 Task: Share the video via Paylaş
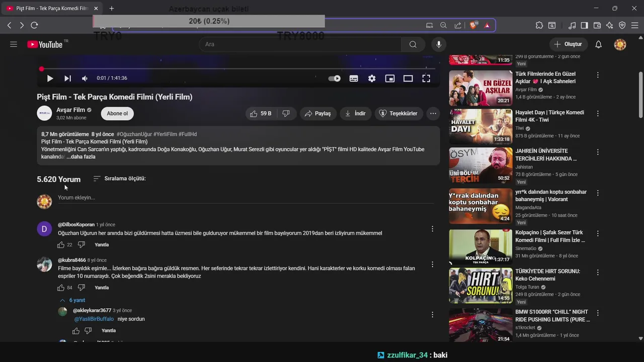318,114
